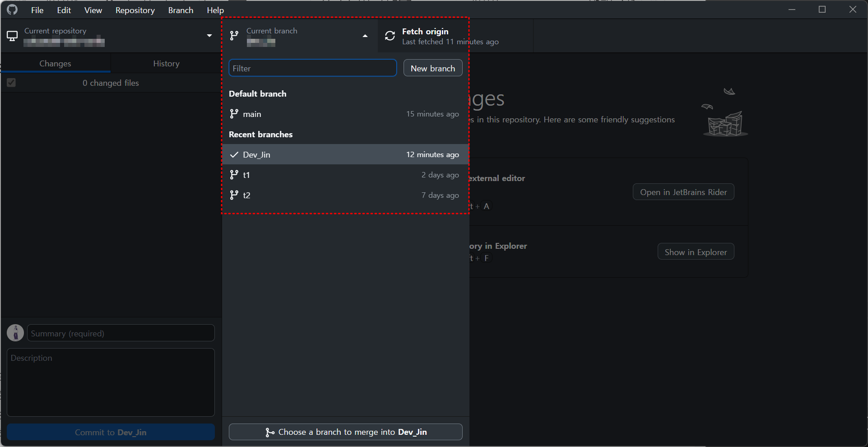This screenshot has width=868, height=447.
Task: Toggle the changed files checkbox
Action: [11, 83]
